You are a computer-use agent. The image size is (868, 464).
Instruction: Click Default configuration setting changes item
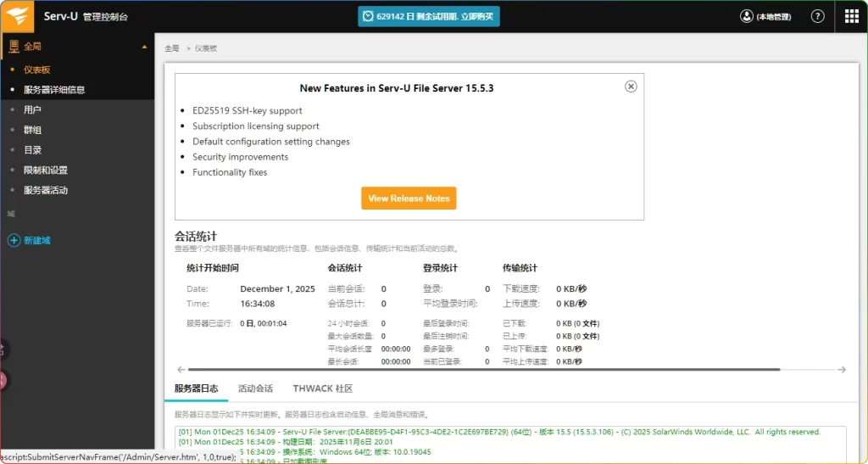click(271, 141)
